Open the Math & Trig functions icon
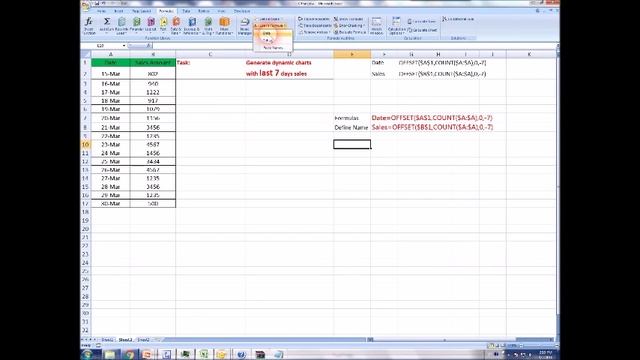The height and width of the screenshot is (360, 640). (208, 25)
